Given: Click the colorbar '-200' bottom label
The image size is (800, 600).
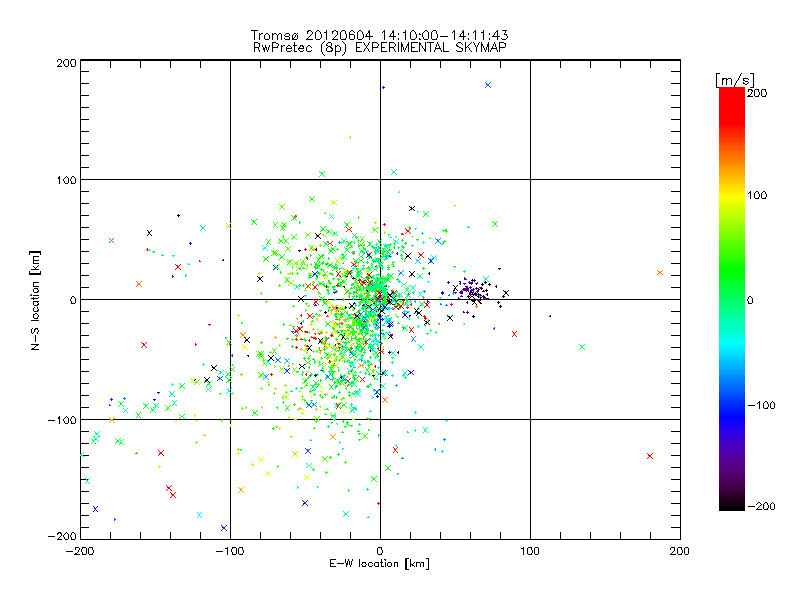Looking at the screenshot, I should tap(761, 506).
